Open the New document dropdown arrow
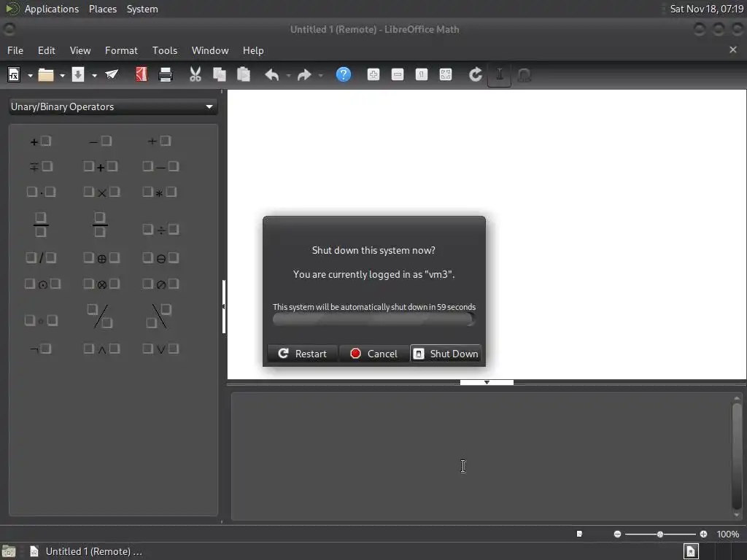Viewport: 747px width, 560px height. (30, 75)
